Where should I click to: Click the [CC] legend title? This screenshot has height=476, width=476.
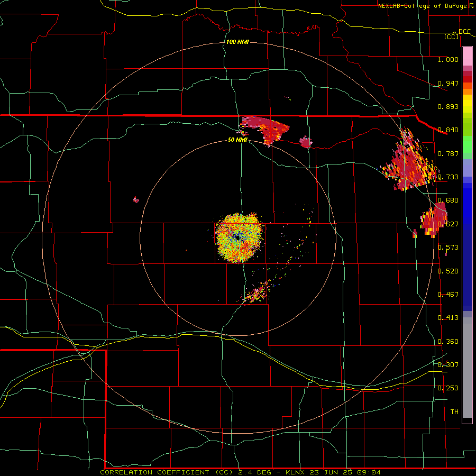[451, 36]
